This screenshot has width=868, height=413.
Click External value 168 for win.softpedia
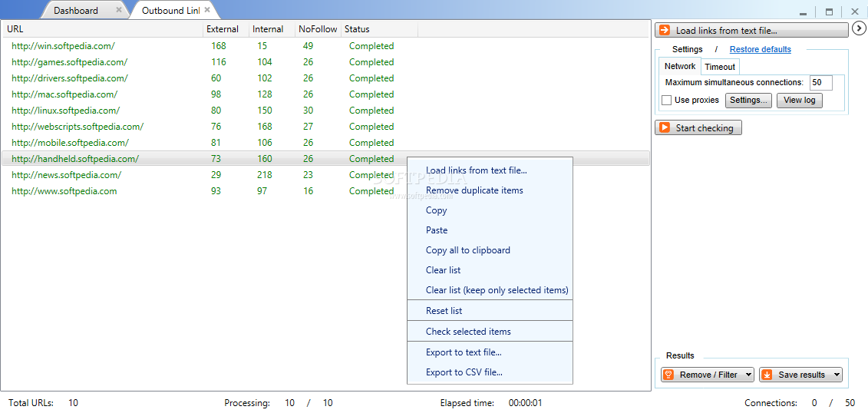(219, 46)
